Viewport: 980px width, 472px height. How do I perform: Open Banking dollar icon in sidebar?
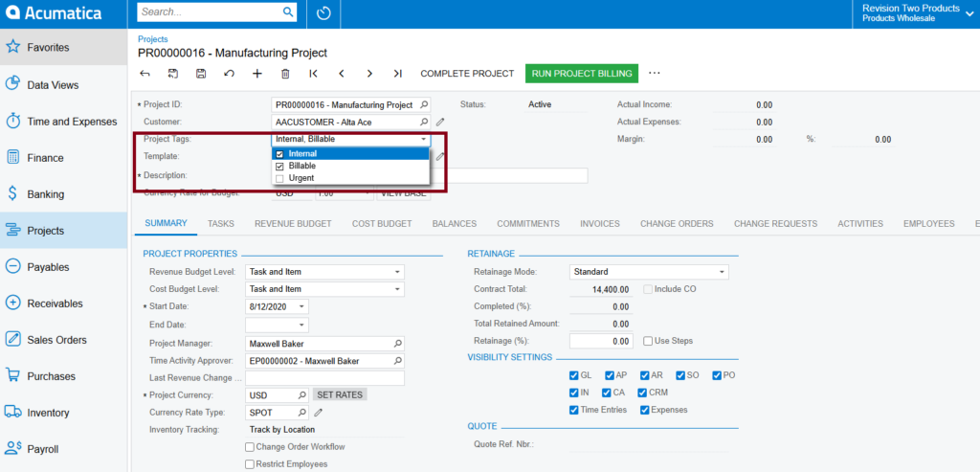12,193
